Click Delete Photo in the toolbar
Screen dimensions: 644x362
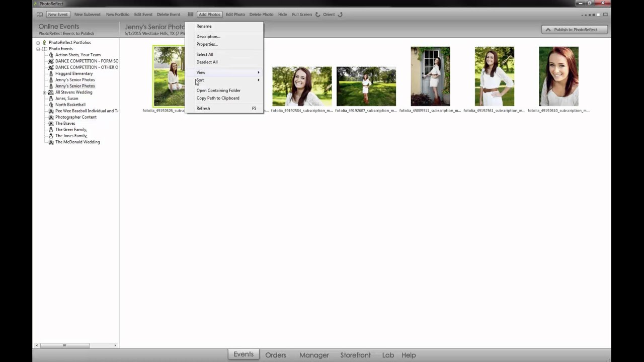point(262,15)
